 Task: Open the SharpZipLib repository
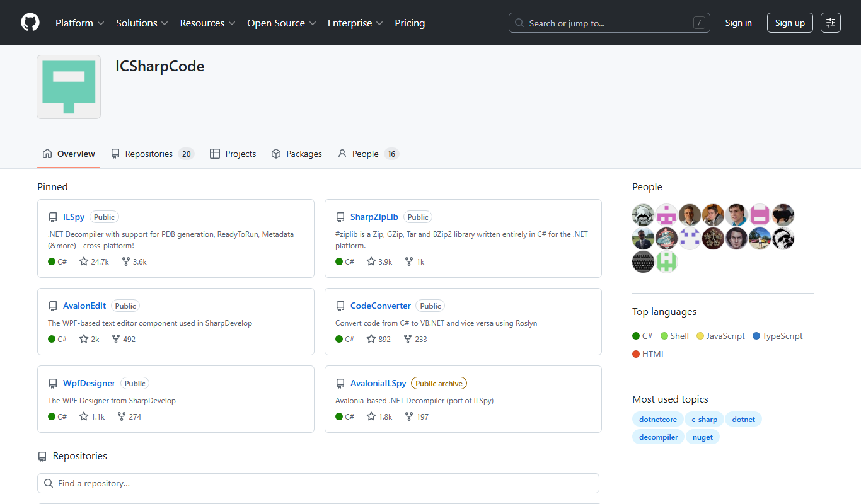374,217
